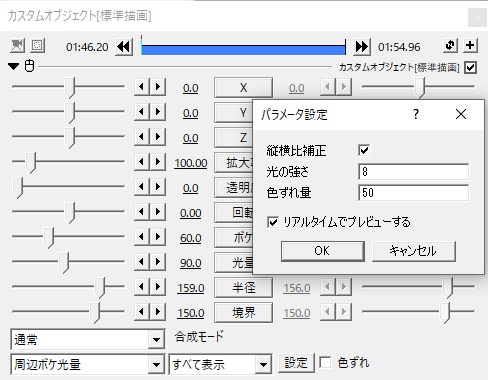Increase 半径 159.0 with right arrow
This screenshot has width=488, height=380.
pos(157,287)
